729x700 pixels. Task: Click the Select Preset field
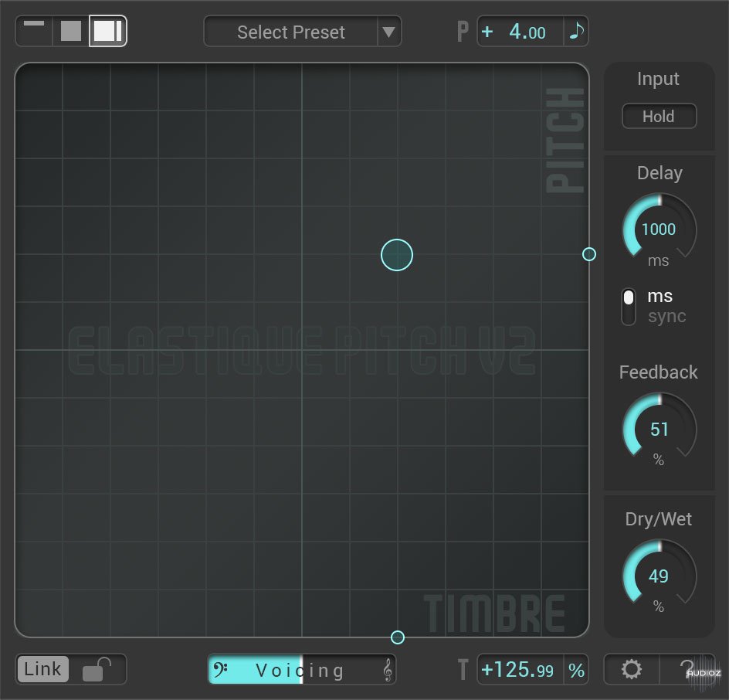coord(291,32)
